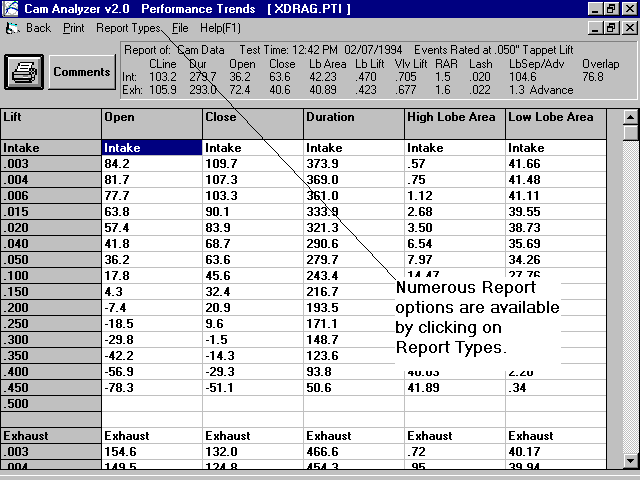Click Low Lobe Area value 41.66

556,164
